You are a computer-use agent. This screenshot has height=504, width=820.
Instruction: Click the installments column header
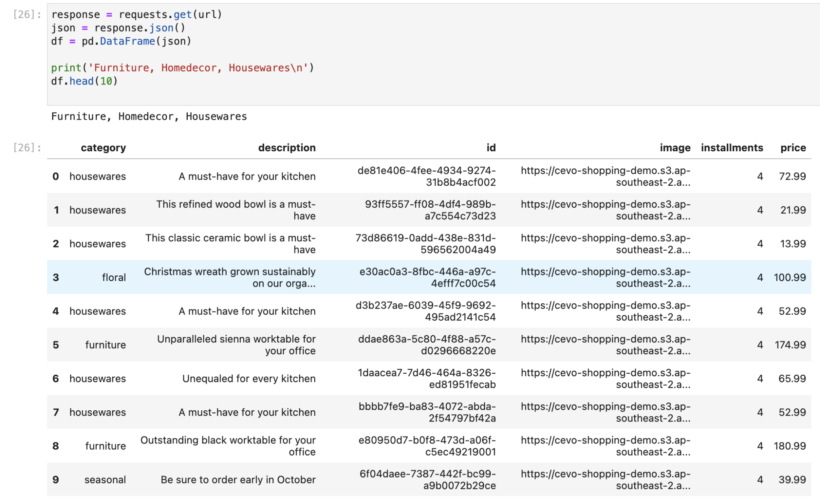(x=732, y=148)
